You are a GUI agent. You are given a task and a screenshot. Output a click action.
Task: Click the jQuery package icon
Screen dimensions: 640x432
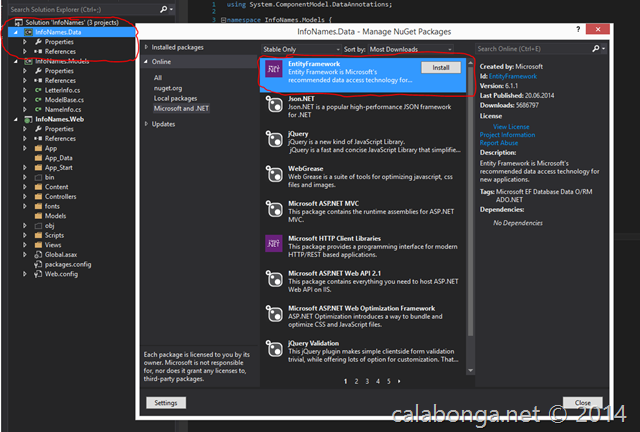274,139
